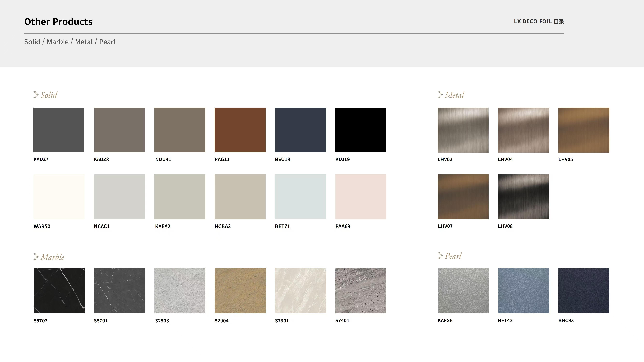Screen dimensions: 644x362
Task: Select the KAES6 silver pearl thumbnail
Action: (x=463, y=291)
